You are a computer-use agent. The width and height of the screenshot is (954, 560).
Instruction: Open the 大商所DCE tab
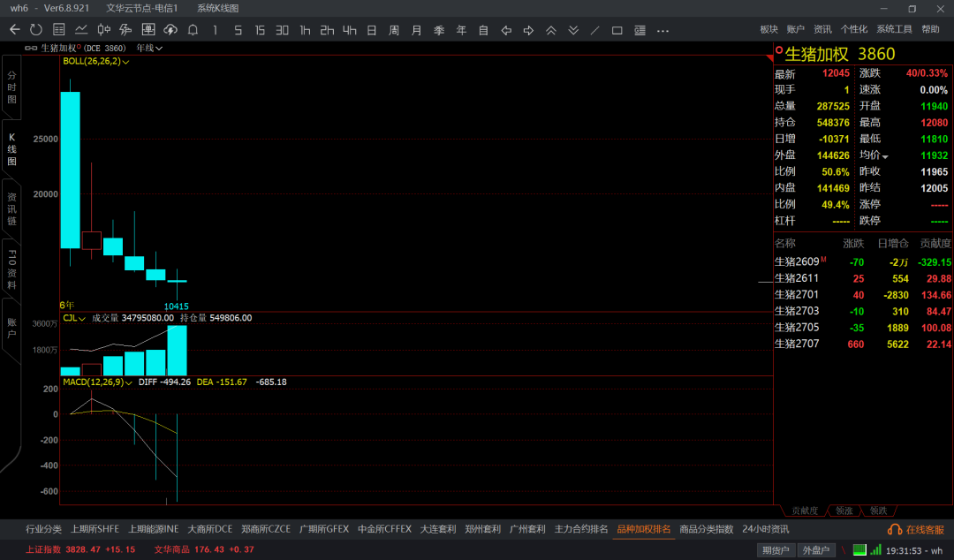[x=210, y=529]
